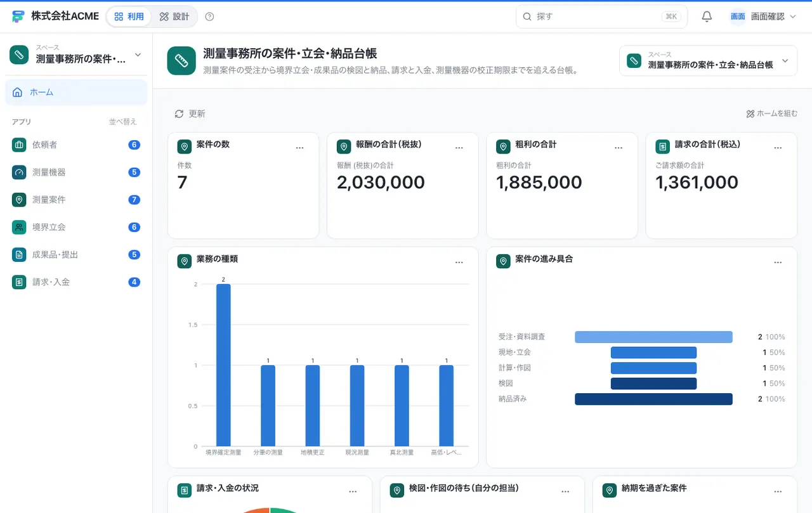The image size is (812, 513).
Task: Click the 境界立会 people app icon
Action: [x=19, y=227]
